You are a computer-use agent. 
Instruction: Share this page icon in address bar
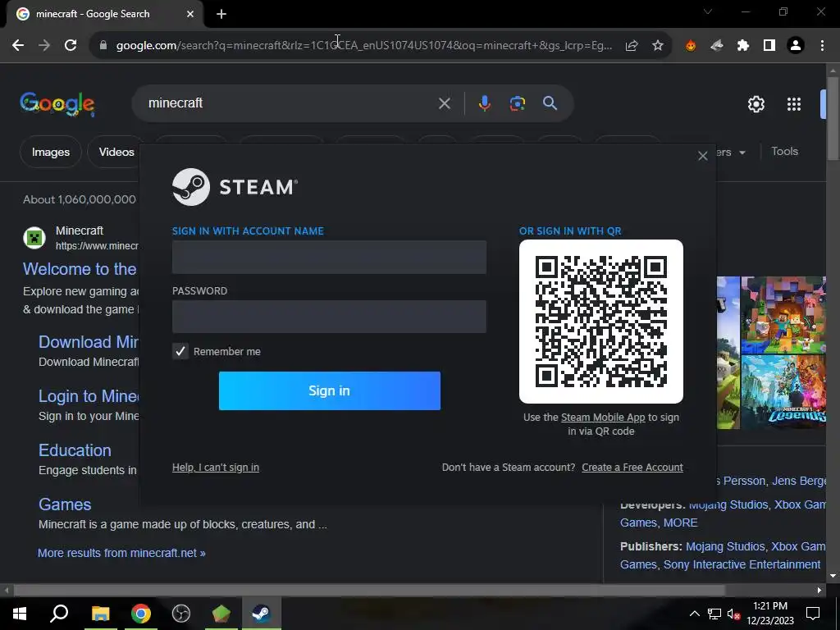click(x=632, y=46)
